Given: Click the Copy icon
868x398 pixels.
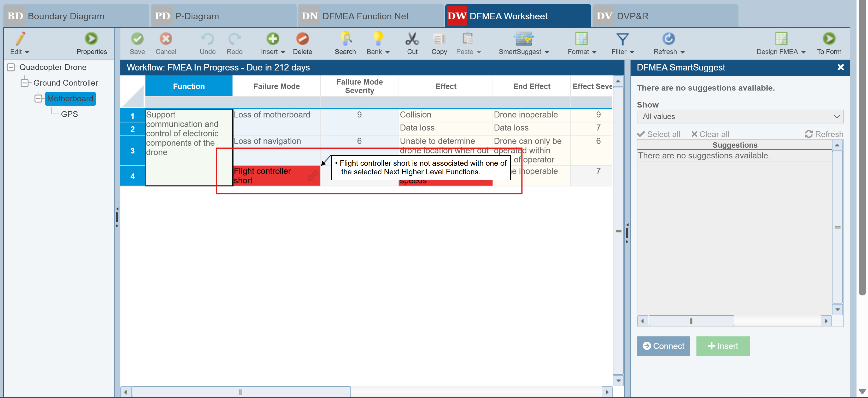Looking at the screenshot, I should (x=439, y=39).
